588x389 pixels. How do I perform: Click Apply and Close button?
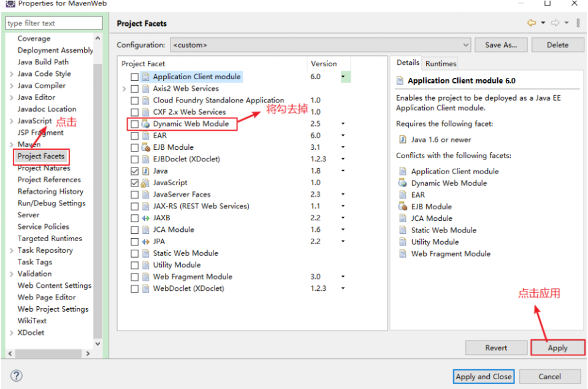[x=483, y=377]
